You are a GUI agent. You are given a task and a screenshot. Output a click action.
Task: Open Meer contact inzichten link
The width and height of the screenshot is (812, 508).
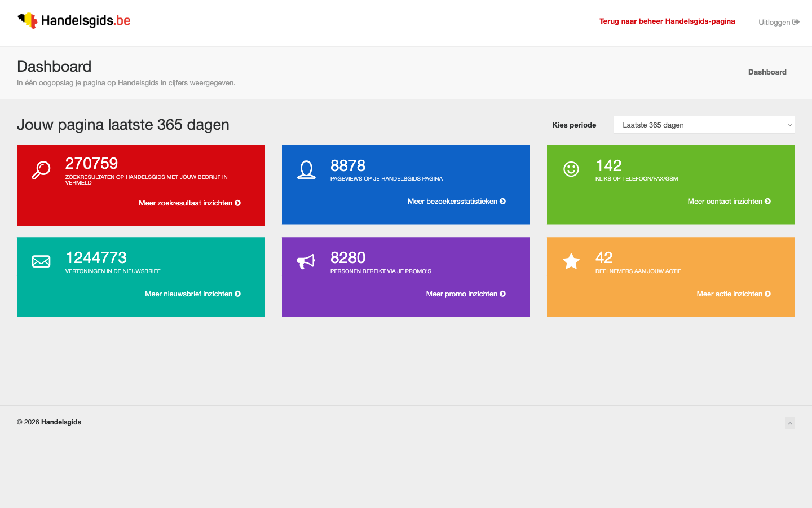click(x=729, y=202)
